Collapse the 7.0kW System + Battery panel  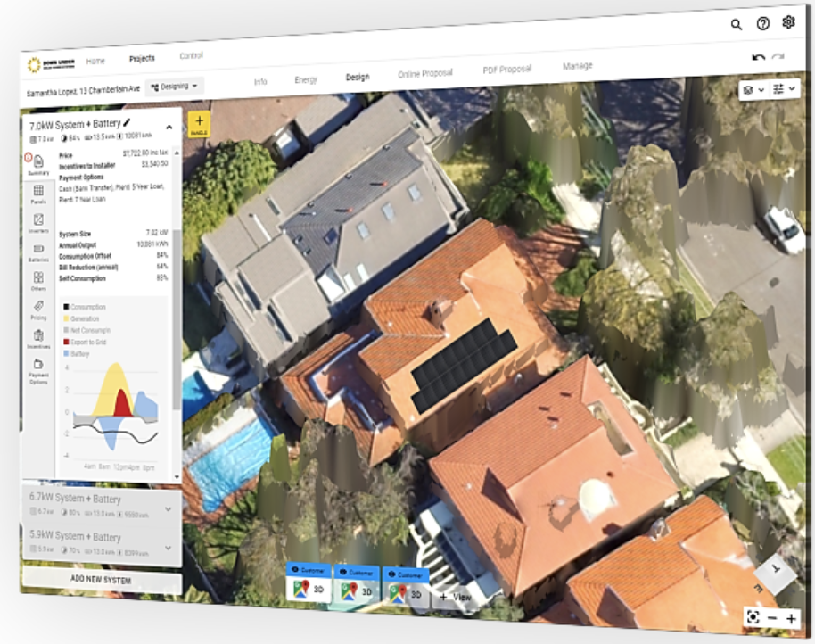pos(169,128)
